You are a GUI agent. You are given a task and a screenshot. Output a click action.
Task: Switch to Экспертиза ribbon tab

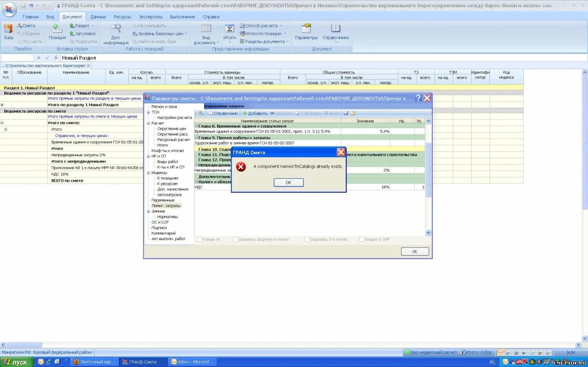[x=151, y=17]
